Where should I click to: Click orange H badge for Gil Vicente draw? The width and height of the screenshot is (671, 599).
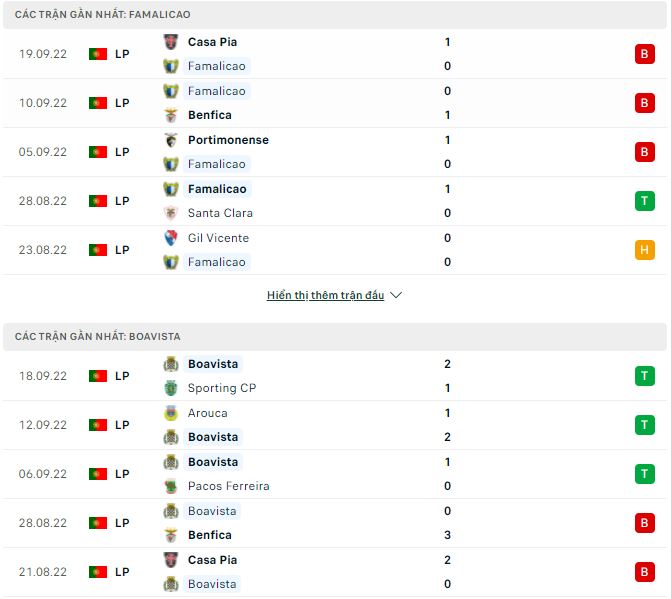tap(645, 250)
